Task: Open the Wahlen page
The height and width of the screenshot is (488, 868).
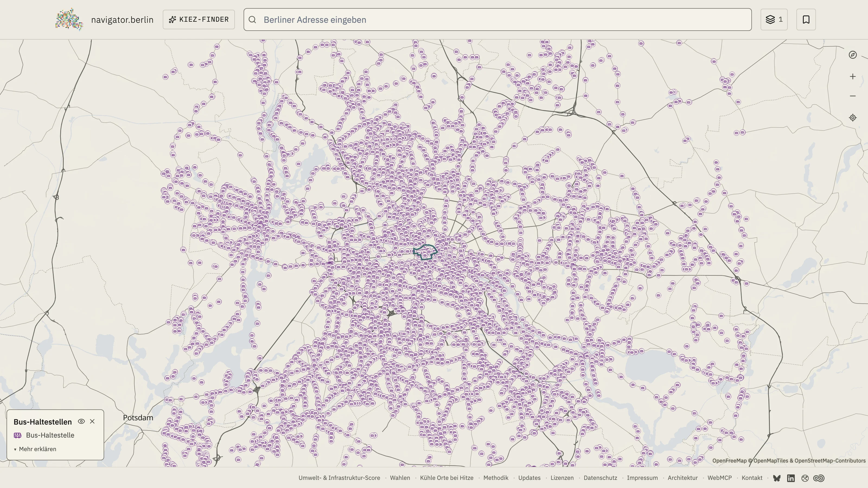Action: click(400, 478)
